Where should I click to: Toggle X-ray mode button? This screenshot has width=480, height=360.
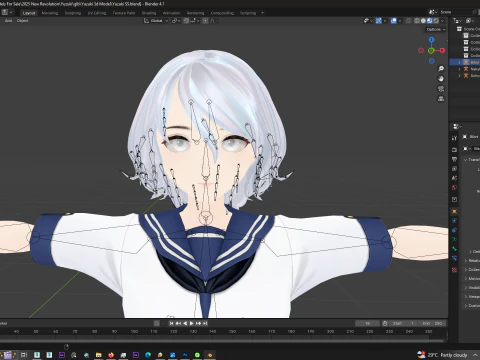tap(409, 21)
